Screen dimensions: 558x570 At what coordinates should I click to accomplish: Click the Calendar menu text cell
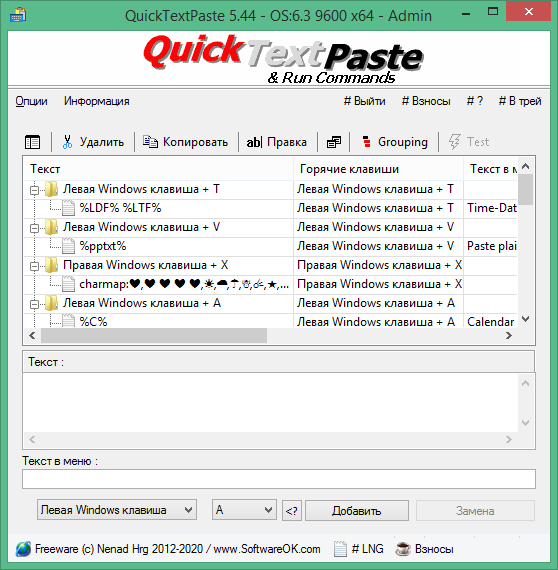click(x=491, y=321)
